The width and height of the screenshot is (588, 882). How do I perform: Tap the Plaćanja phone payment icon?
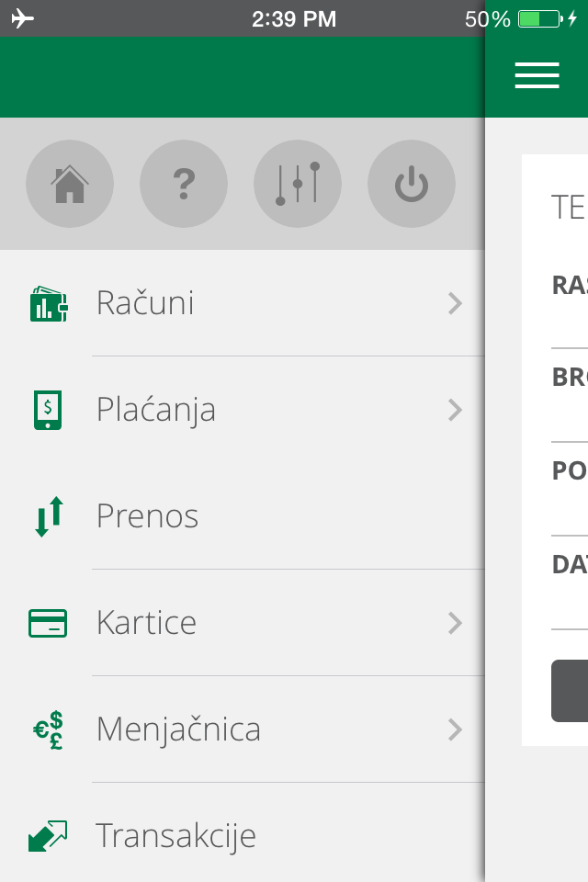point(48,410)
